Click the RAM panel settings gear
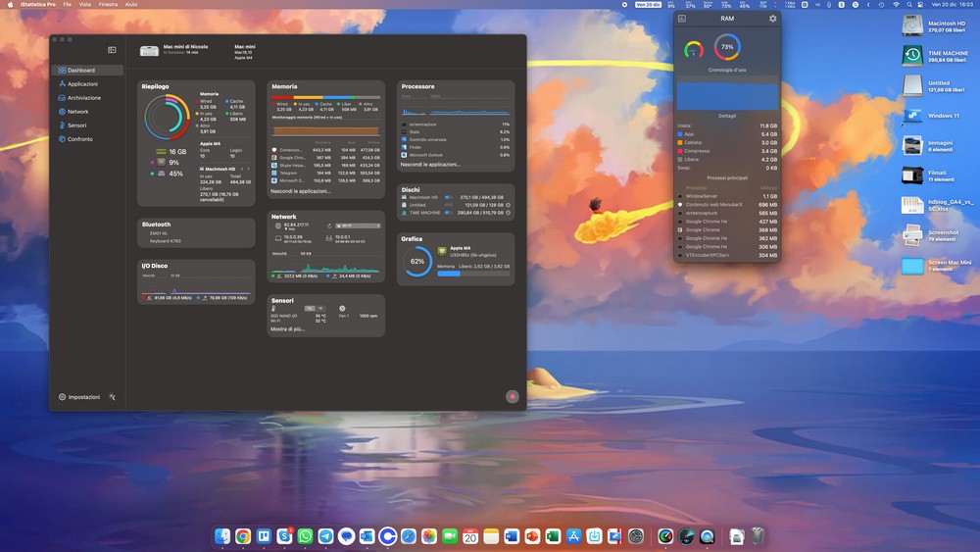Image resolution: width=980 pixels, height=552 pixels. coord(772,19)
